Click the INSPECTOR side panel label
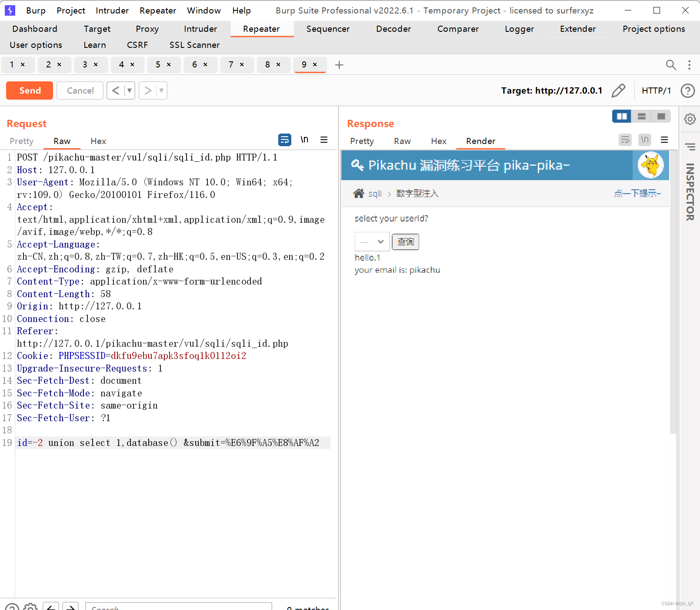Screen dimensions: 700x610 [x=690, y=191]
